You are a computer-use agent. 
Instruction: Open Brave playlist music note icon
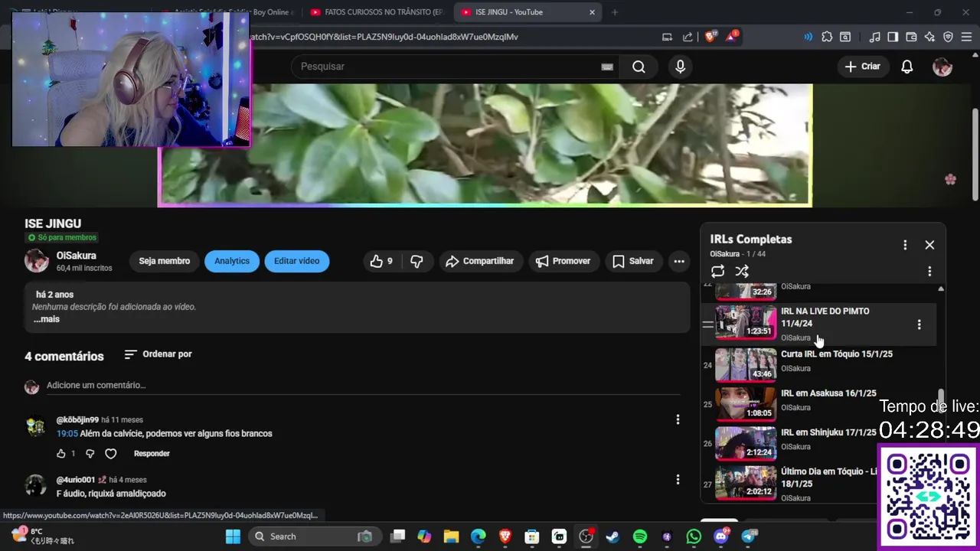[x=874, y=36]
